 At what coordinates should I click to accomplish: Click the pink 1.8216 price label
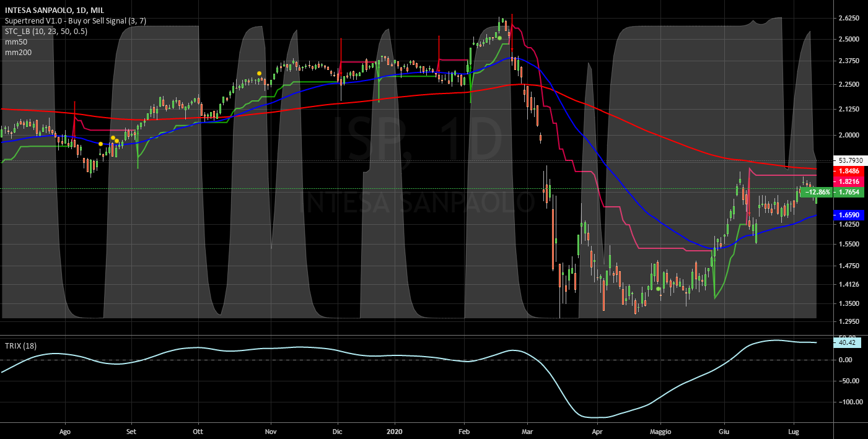[848, 181]
